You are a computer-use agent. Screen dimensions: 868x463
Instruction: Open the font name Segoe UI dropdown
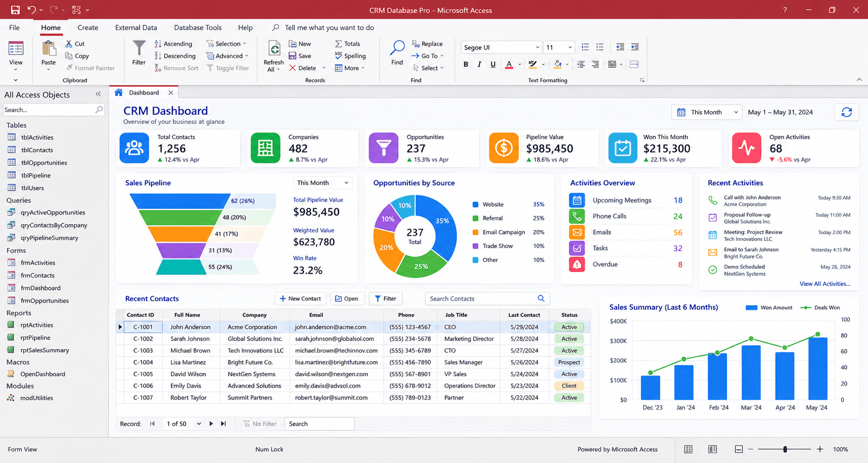[x=537, y=48]
